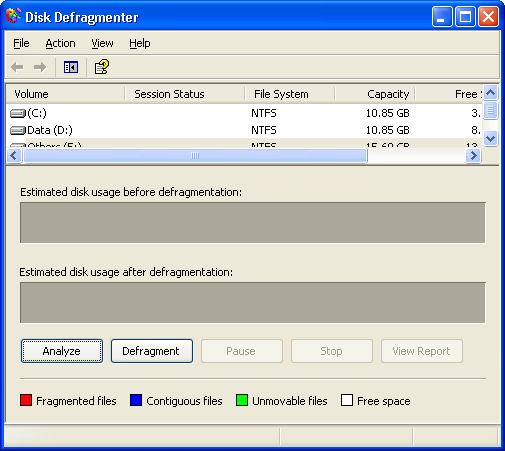Select the (C:) drive icon

18,113
